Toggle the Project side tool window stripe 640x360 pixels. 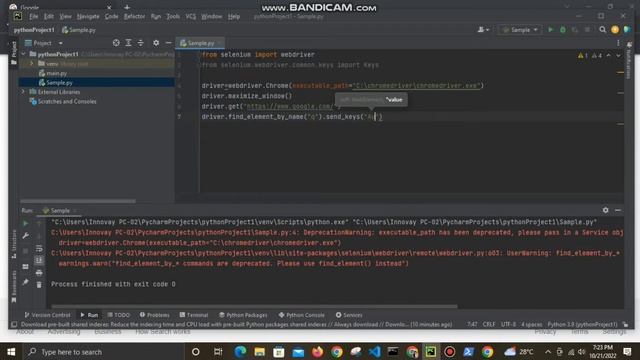pos(14,53)
